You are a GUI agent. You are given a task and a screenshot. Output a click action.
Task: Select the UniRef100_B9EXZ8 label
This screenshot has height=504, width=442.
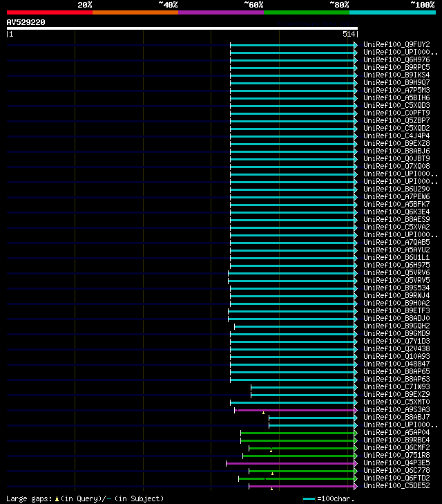click(x=396, y=143)
